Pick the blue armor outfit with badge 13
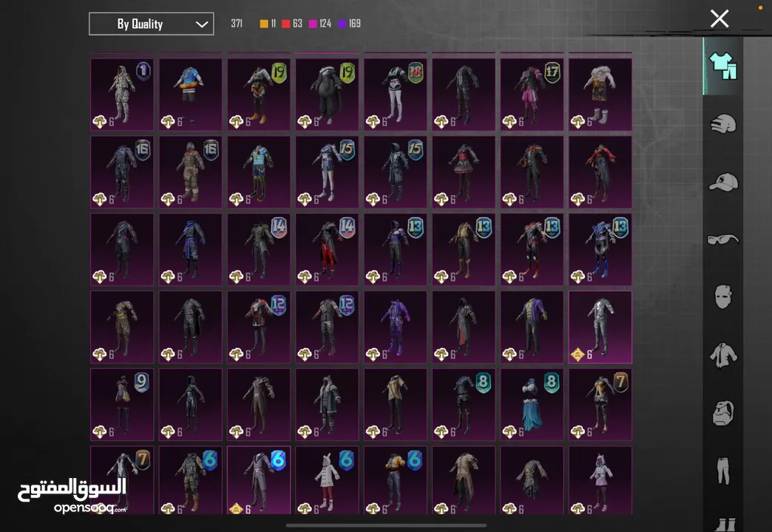Screen dimensions: 772x532 [x=600, y=250]
